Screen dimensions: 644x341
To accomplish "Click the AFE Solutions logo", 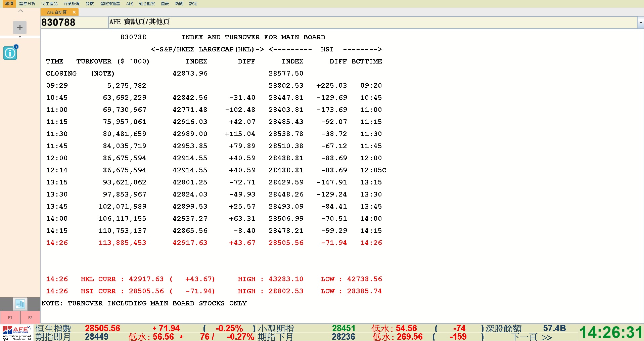I will coord(17,333).
